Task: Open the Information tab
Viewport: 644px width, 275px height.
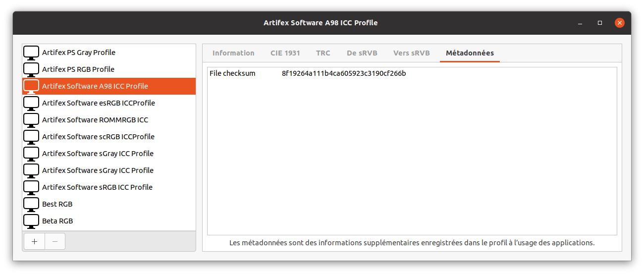Action: (233, 53)
